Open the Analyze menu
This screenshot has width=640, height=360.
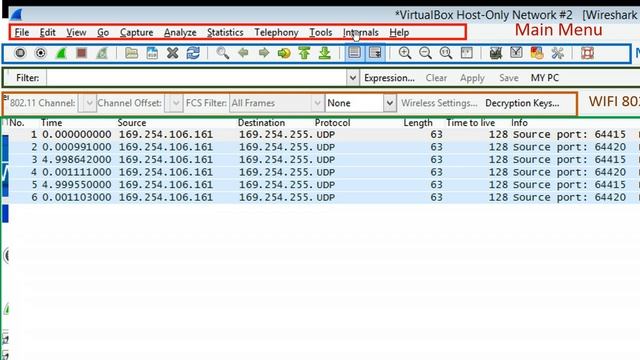point(180,32)
